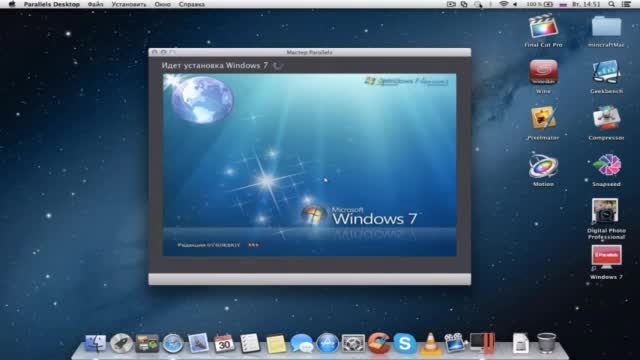Open Windows 7 Parallels desktop shortcut
640x360 pixels.
pos(607,257)
